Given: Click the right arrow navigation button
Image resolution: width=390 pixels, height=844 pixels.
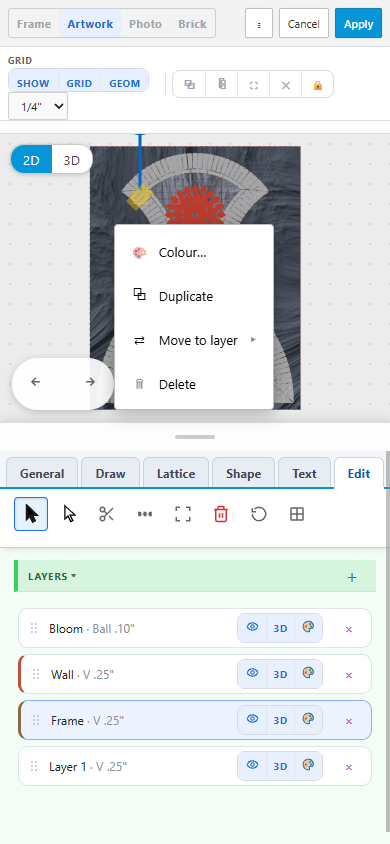Looking at the screenshot, I should 90,382.
